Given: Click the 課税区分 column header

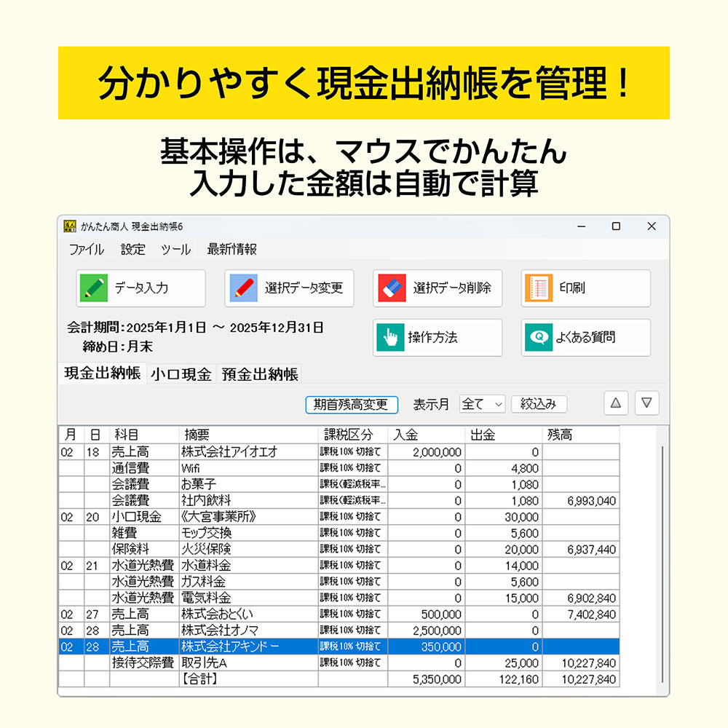Looking at the screenshot, I should [353, 435].
